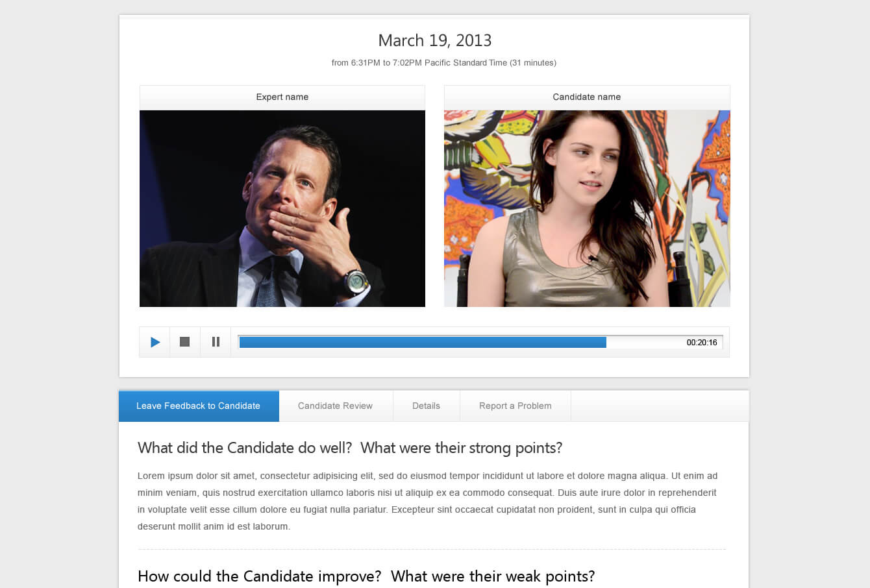Screen dimensions: 870x588
Task: Click the Expert video thumbnail
Action: 282,208
